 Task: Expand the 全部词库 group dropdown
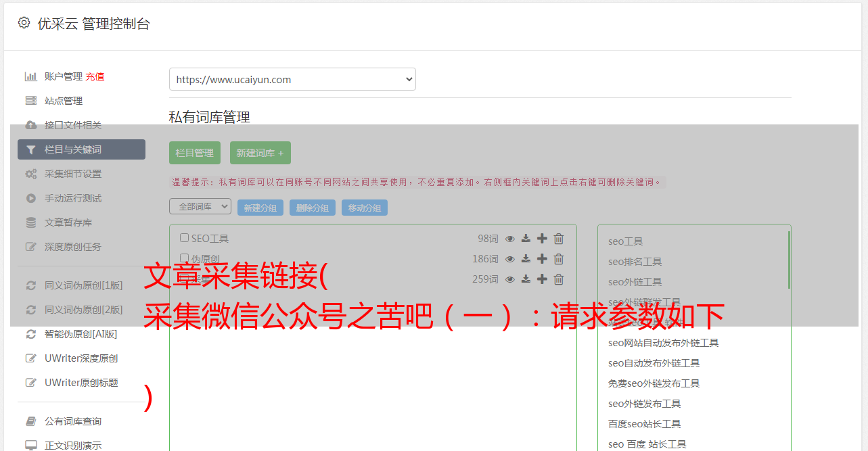(200, 207)
